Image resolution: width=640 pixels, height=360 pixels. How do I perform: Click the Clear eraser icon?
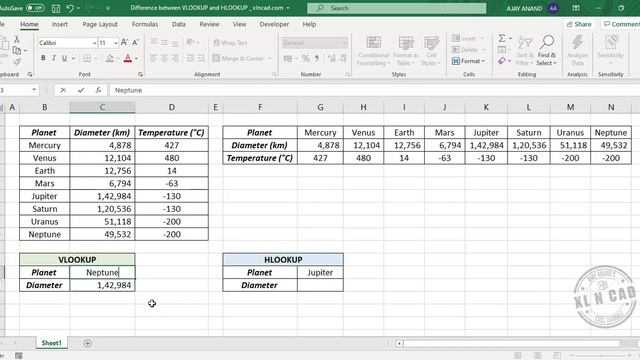[502, 61]
